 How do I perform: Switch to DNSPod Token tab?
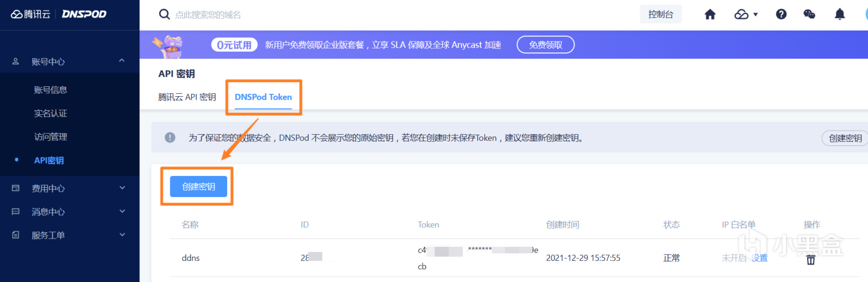coord(264,97)
